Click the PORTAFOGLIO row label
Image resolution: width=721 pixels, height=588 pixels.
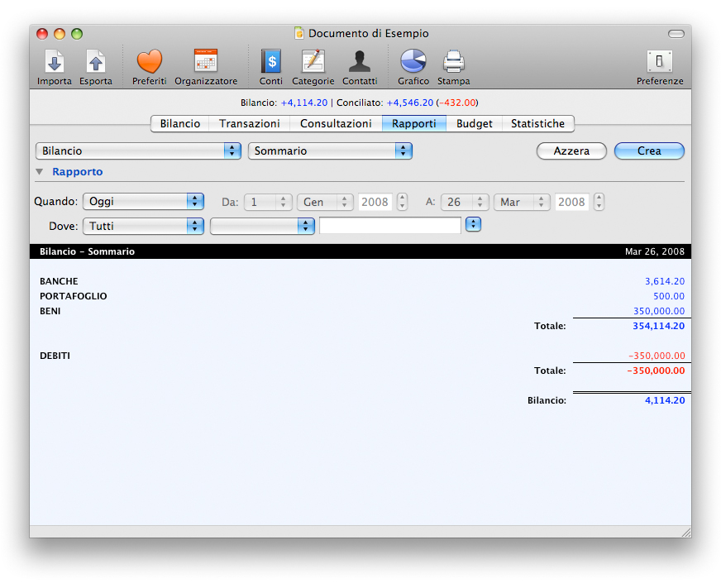(x=73, y=296)
